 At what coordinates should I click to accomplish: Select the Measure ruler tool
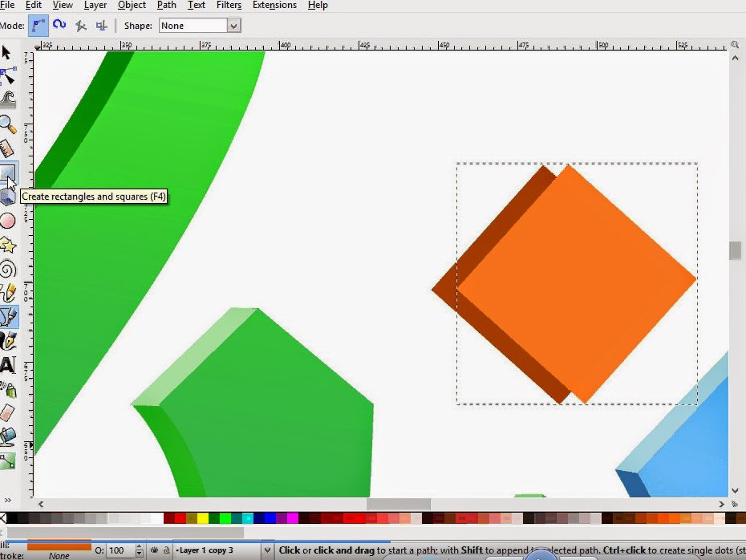pyautogui.click(x=6, y=148)
